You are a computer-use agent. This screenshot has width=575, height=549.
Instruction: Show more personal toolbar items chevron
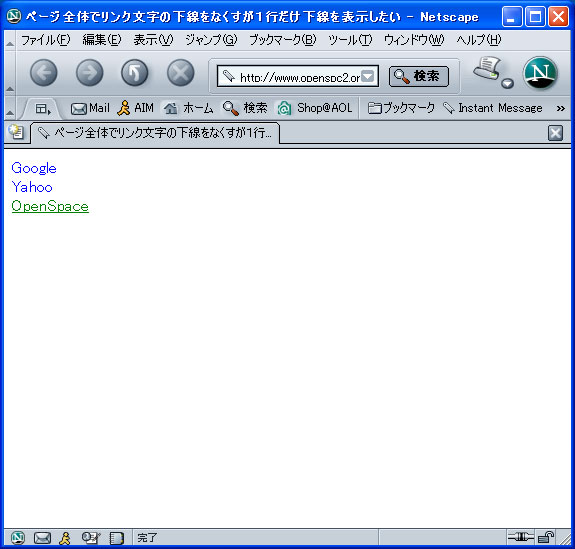coord(560,109)
